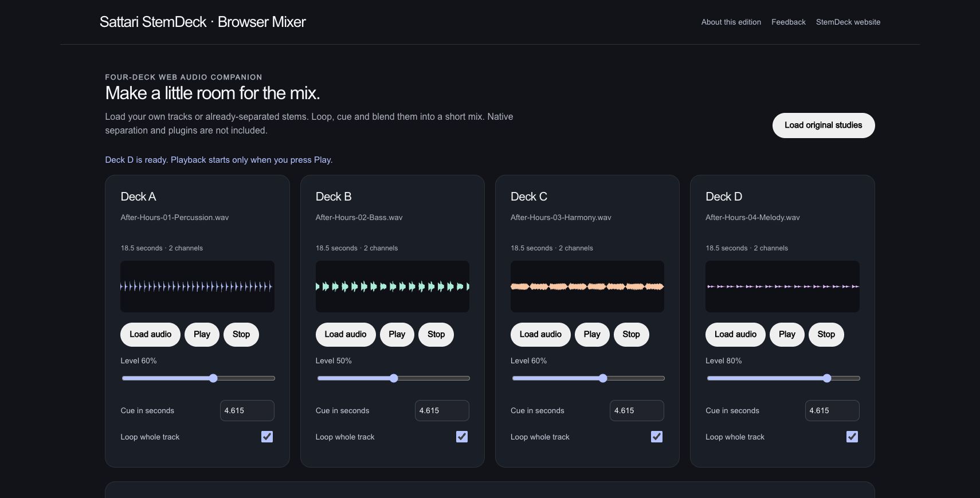
Task: Click the 'Level 50%' label in Deck B
Action: click(334, 360)
